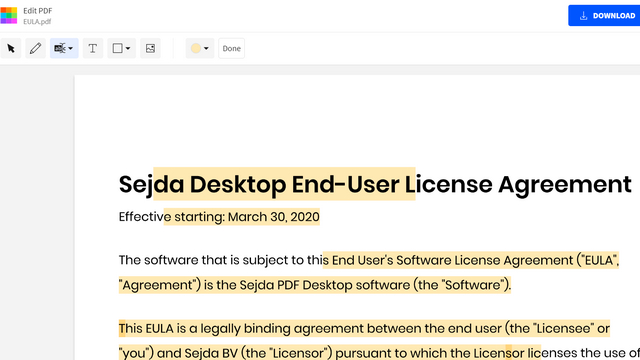Click the 'Sejda Desktop End-User License Agreement' heading
Image resolution: width=640 pixels, height=360 pixels.
tap(375, 184)
